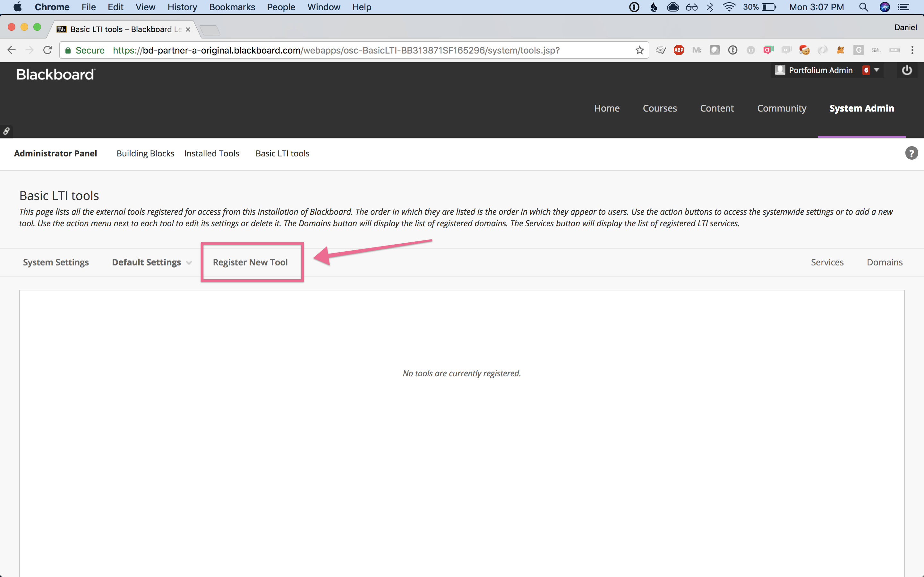Viewport: 924px width, 577px height.
Task: Switch to the Courses tab
Action: tap(659, 108)
